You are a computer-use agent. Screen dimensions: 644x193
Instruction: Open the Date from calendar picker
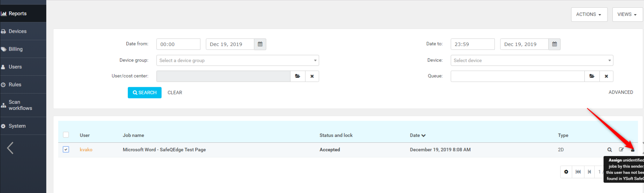(260, 44)
